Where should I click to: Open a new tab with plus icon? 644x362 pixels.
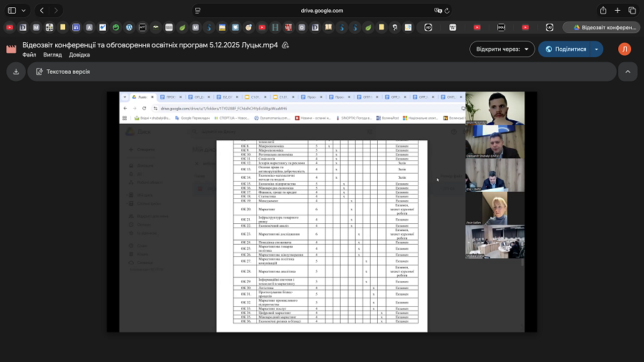pyautogui.click(x=618, y=11)
